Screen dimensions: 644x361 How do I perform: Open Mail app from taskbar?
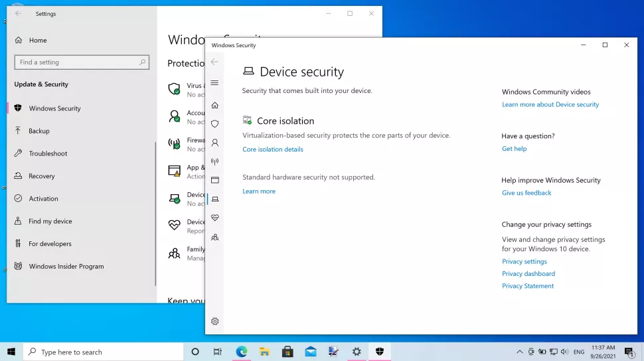coord(311,352)
